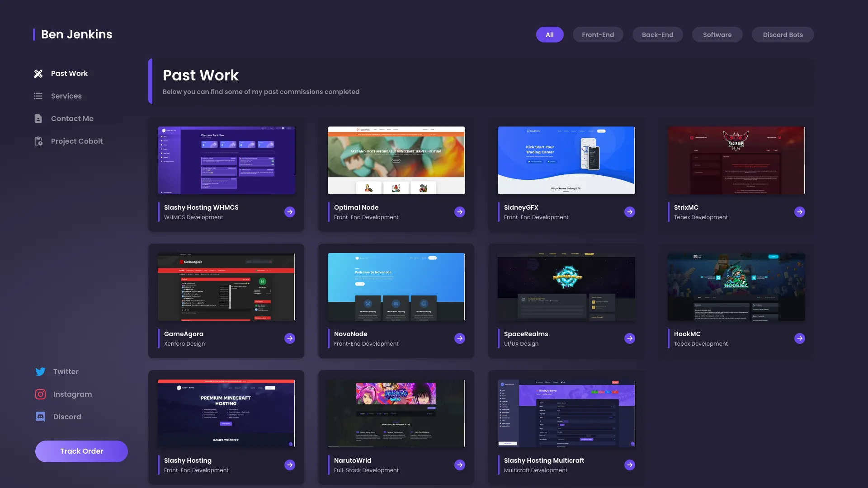868x488 pixels.
Task: Open NovoNode via its arrow icon
Action: coord(460,338)
